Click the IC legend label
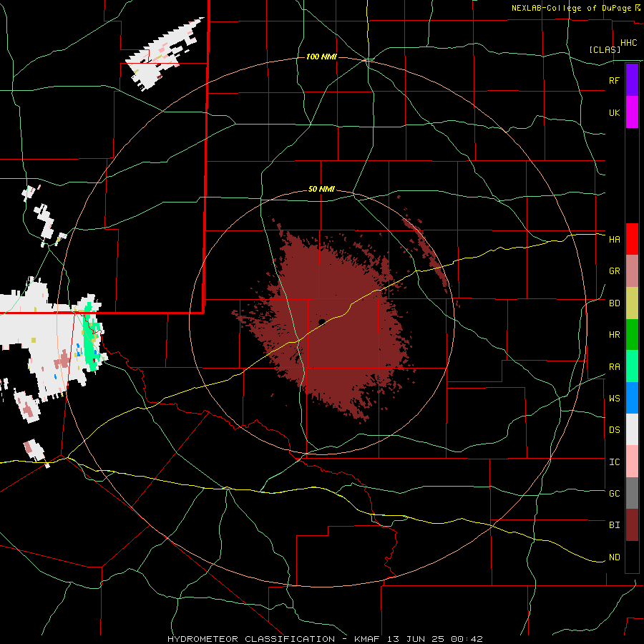 614,462
